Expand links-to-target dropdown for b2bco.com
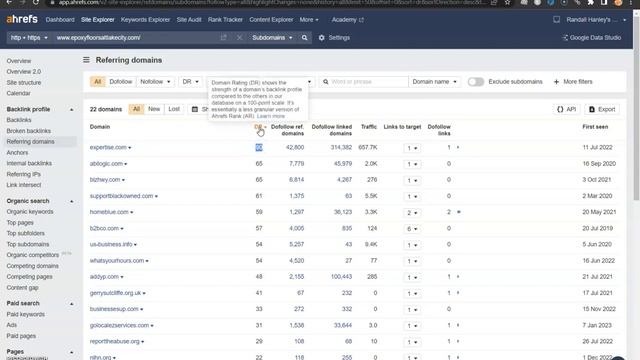The image size is (640, 360). point(412,229)
